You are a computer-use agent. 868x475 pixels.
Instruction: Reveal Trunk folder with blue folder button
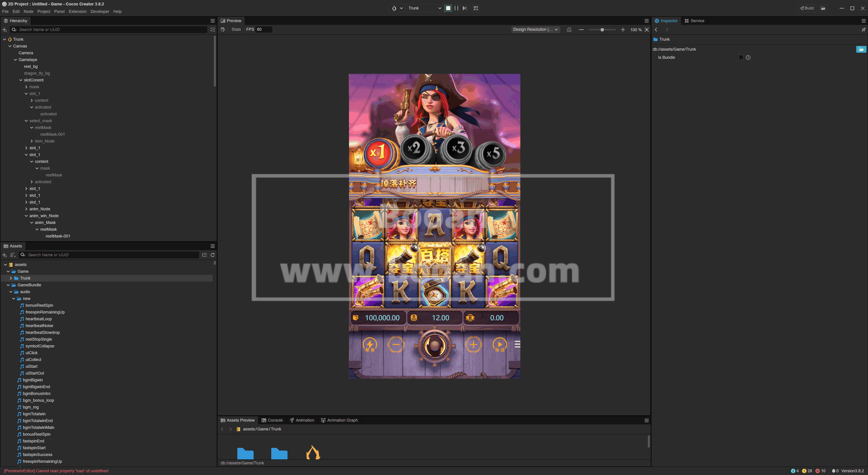pyautogui.click(x=861, y=50)
